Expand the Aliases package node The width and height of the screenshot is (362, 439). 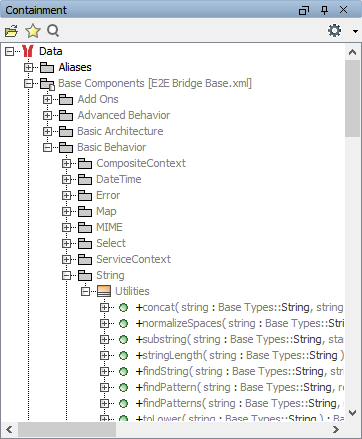(x=28, y=67)
